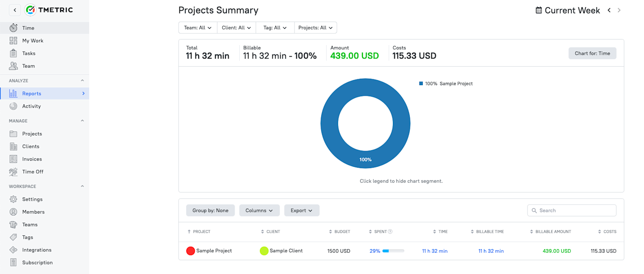The image size is (644, 274).
Task: Open the Export dropdown menu
Action: click(301, 210)
